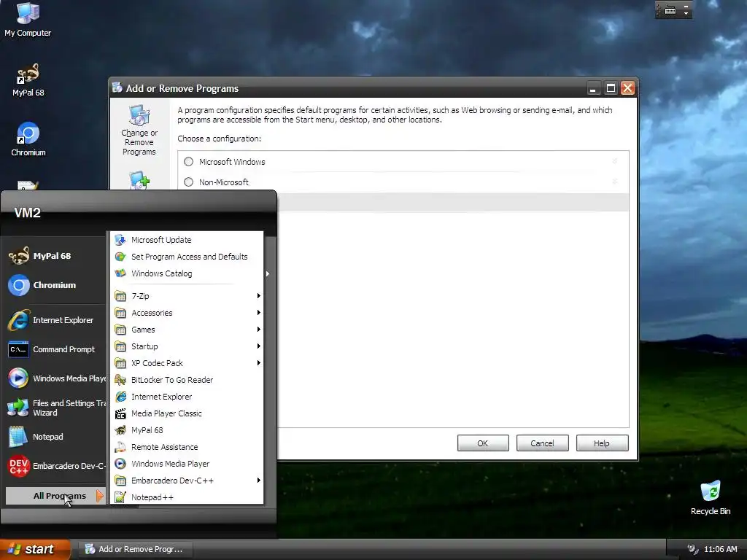Click the language bar keyboard icon

tap(670, 10)
